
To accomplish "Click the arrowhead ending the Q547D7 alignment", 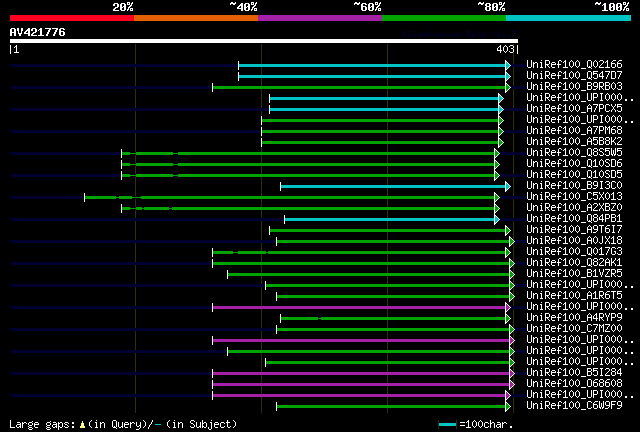I will coord(508,76).
